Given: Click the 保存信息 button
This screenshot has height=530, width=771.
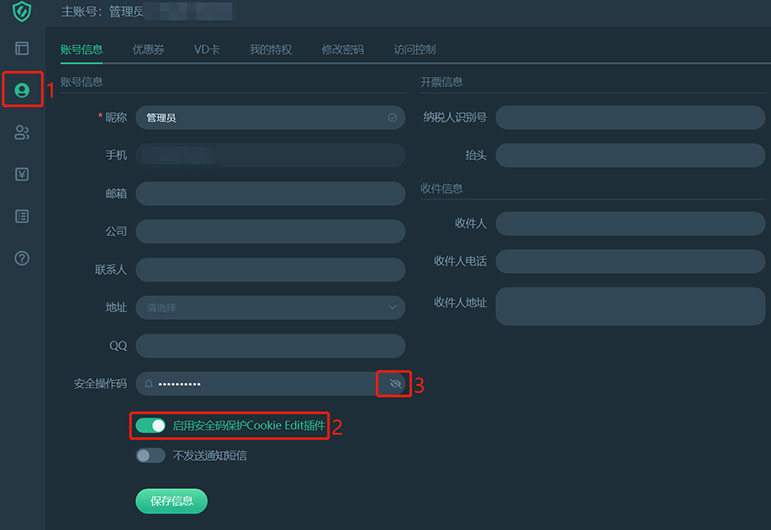Looking at the screenshot, I should [171, 501].
